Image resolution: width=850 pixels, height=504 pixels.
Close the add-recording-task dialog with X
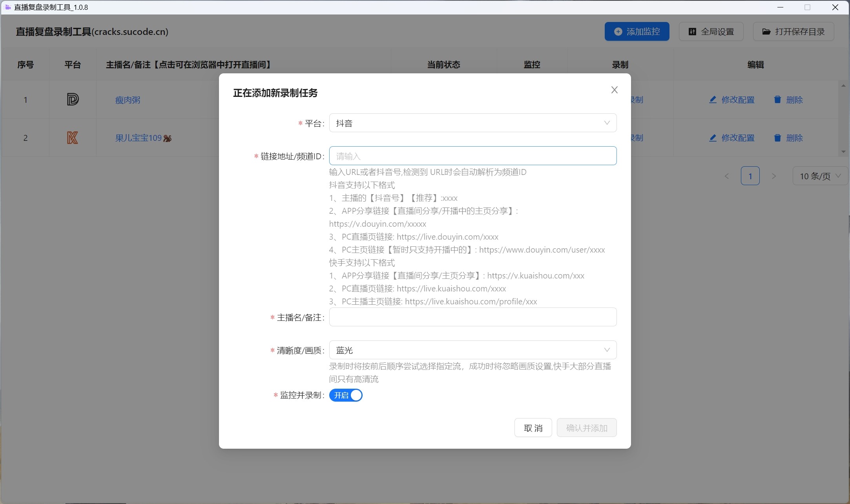point(615,90)
